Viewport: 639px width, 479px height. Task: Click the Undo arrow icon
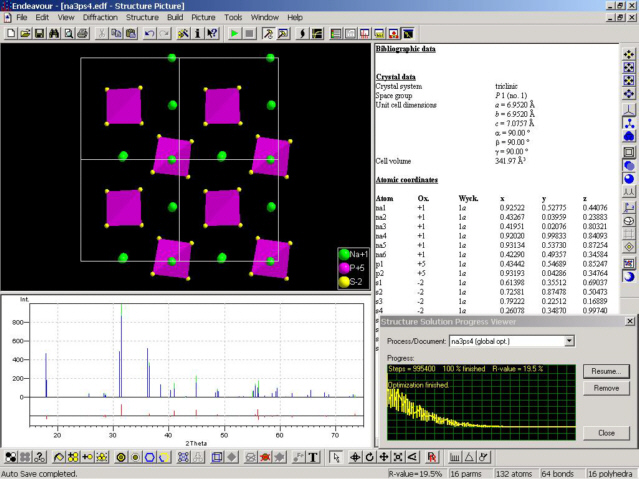149,33
